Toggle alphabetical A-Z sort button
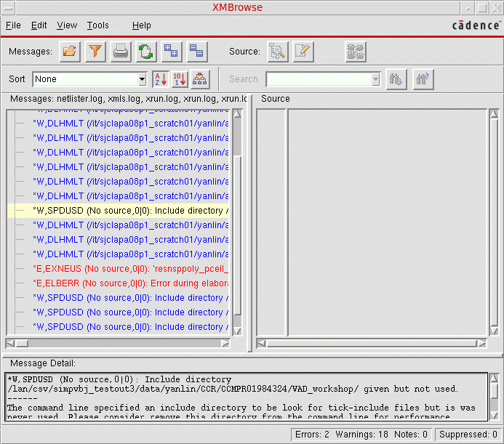This screenshot has width=504, height=444. [x=161, y=79]
